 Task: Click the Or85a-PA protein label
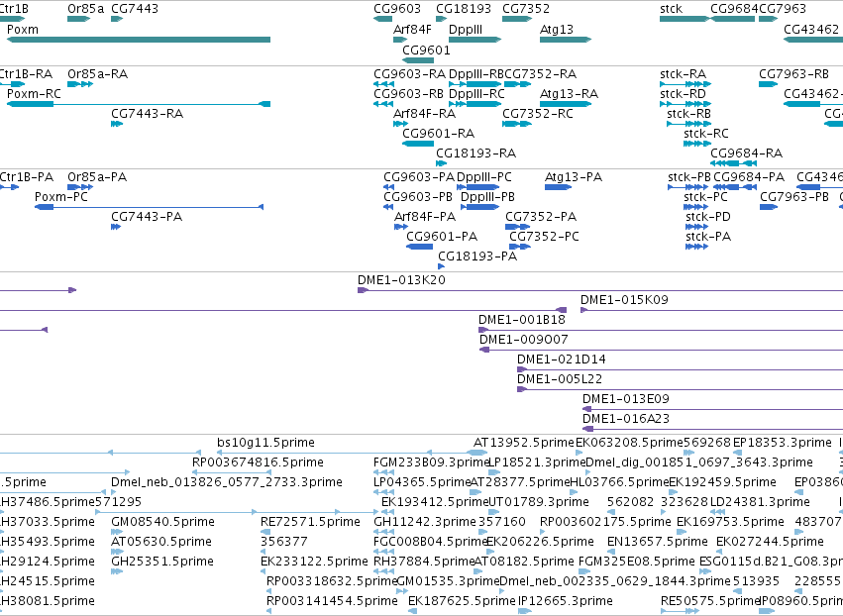[x=97, y=177]
